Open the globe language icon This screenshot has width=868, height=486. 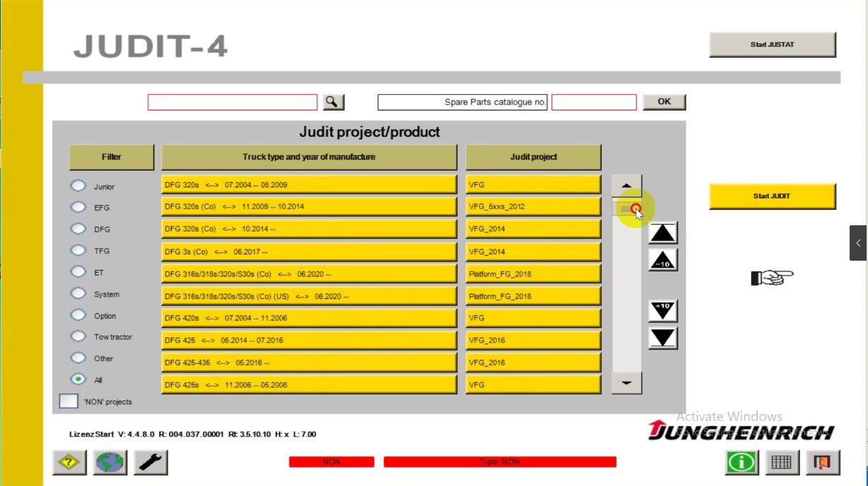(x=110, y=463)
